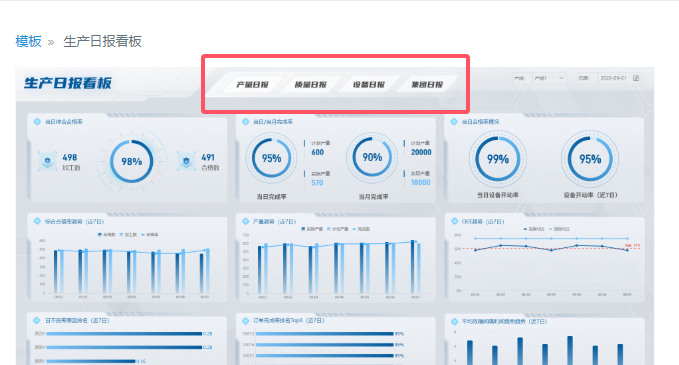Viewport: 679px width, 365px height.
Task: Click the 491 合格数 value
Action: point(208,158)
